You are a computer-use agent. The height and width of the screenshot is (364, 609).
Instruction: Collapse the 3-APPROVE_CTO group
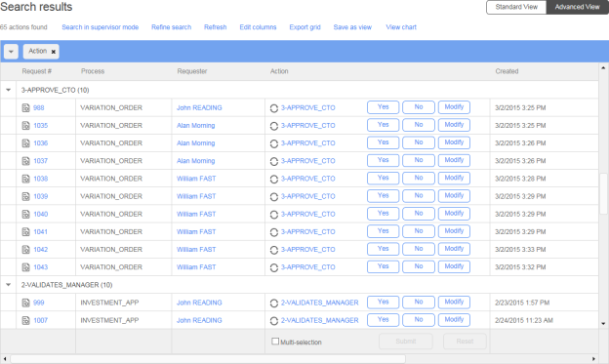pyautogui.click(x=8, y=90)
